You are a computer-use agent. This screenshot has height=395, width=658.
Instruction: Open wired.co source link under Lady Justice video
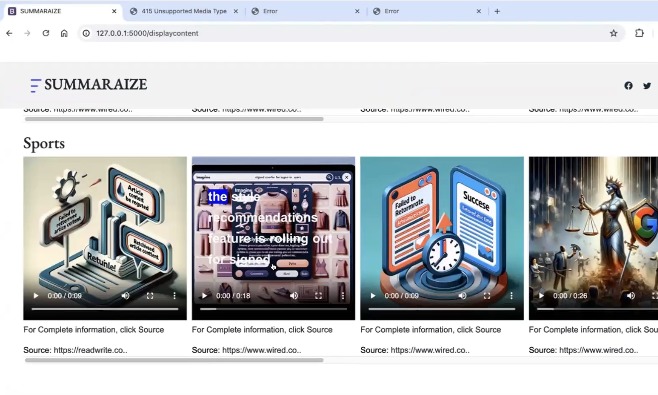pos(599,350)
